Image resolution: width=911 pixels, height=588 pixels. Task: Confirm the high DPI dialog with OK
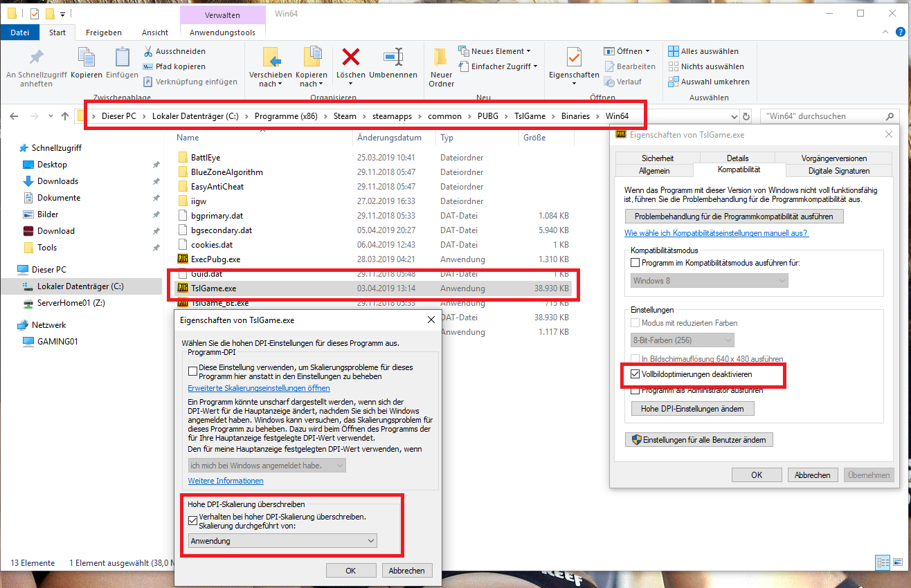point(351,571)
